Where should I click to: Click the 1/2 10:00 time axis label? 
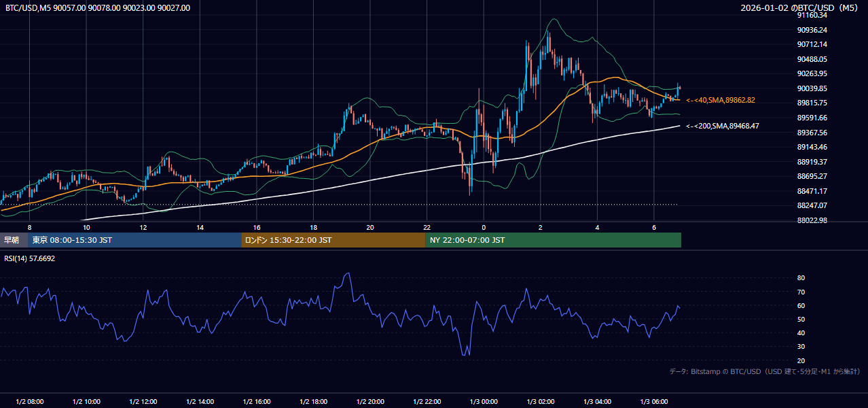point(86,402)
